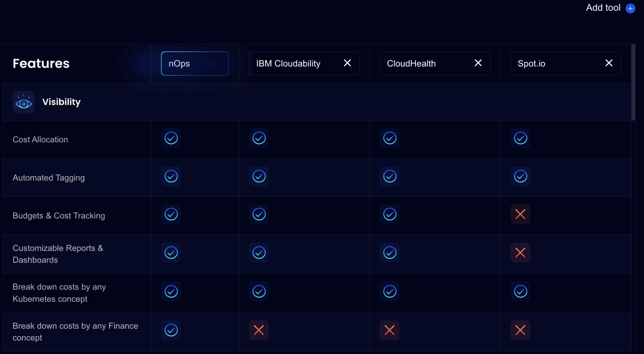
Task: Remove IBM Cloudability from the comparison
Action: (347, 63)
